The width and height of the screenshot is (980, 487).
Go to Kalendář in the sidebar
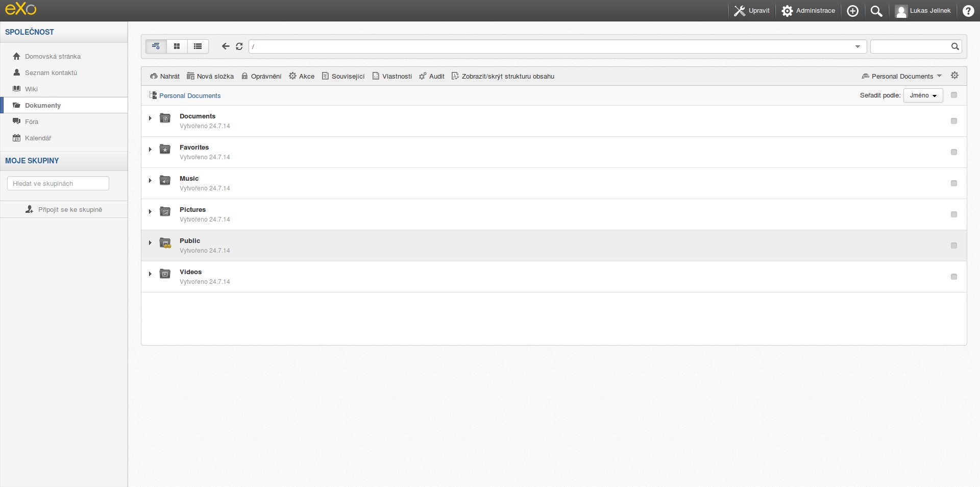[x=38, y=138]
